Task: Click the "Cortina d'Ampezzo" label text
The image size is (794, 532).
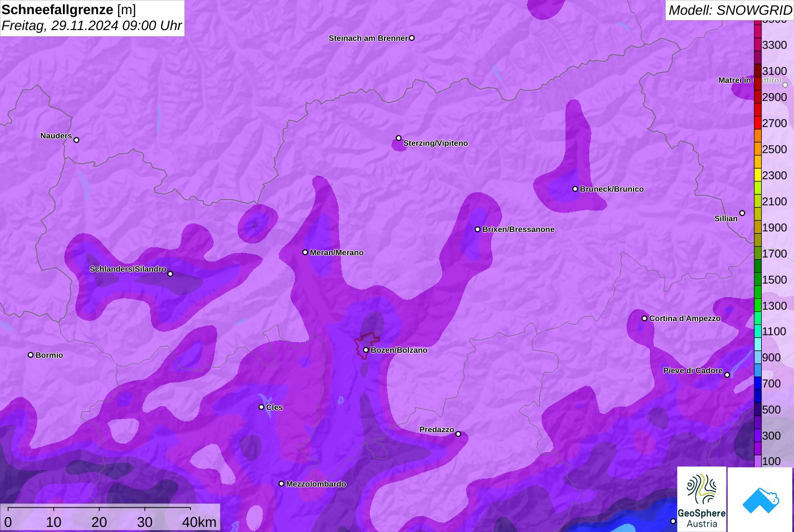Action: coord(685,318)
